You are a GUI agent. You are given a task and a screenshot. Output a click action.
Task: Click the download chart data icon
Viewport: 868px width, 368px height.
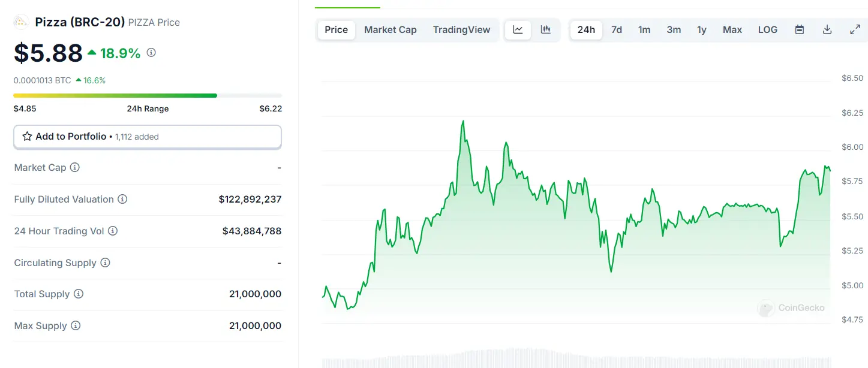coord(827,29)
